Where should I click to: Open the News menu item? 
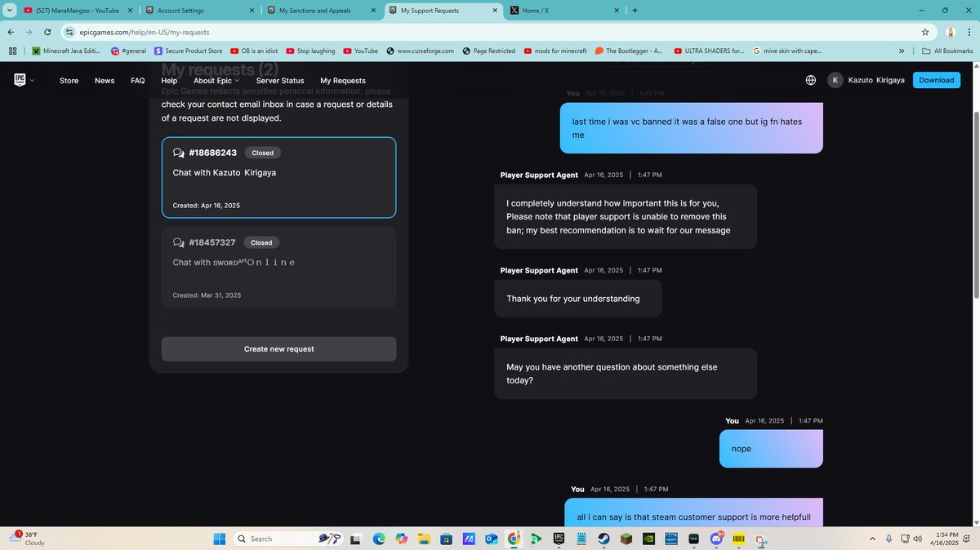[x=105, y=81]
